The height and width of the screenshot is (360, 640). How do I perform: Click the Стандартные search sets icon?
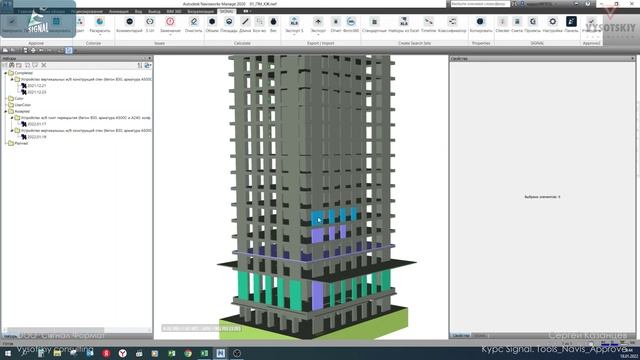click(374, 22)
